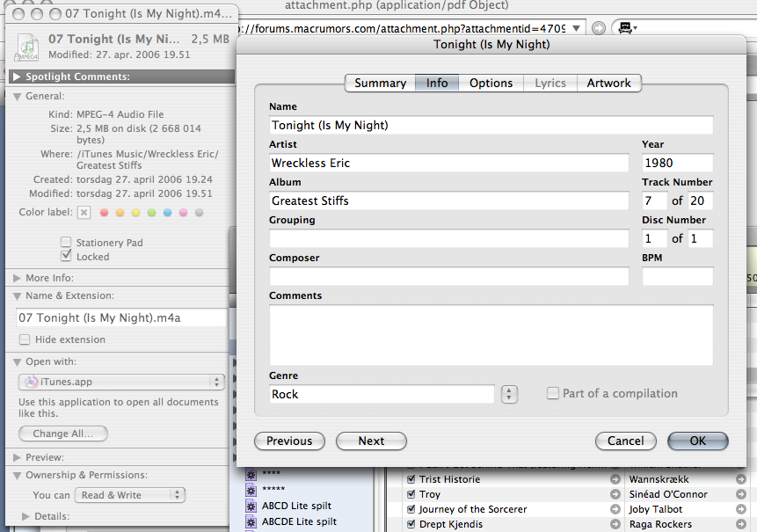Switch to the Options tab
757x532 pixels.
click(x=491, y=83)
